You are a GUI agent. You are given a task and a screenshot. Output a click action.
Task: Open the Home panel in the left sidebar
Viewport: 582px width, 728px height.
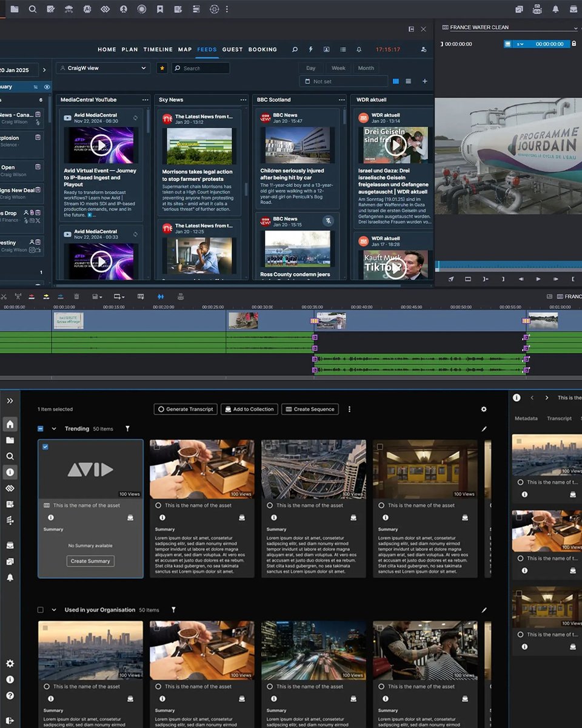[x=10, y=424]
